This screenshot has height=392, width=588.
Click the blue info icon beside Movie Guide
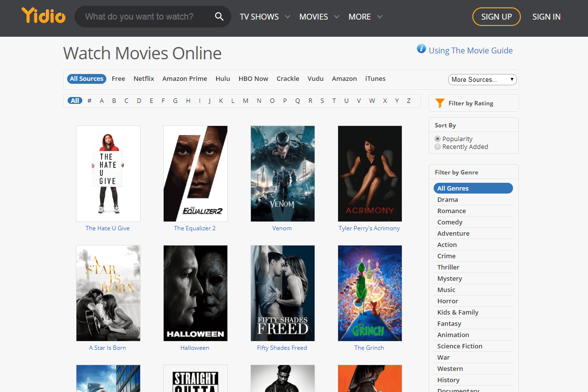421,49
